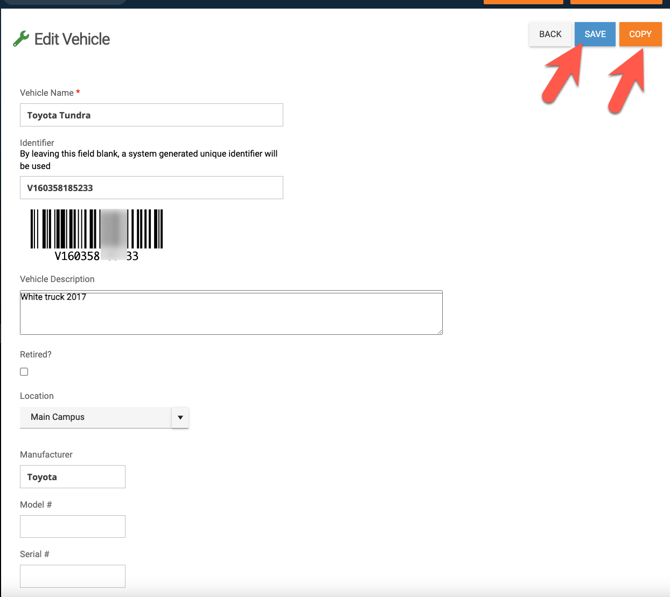Click the Vehicle Name label
The height and width of the screenshot is (597, 670).
coord(46,93)
